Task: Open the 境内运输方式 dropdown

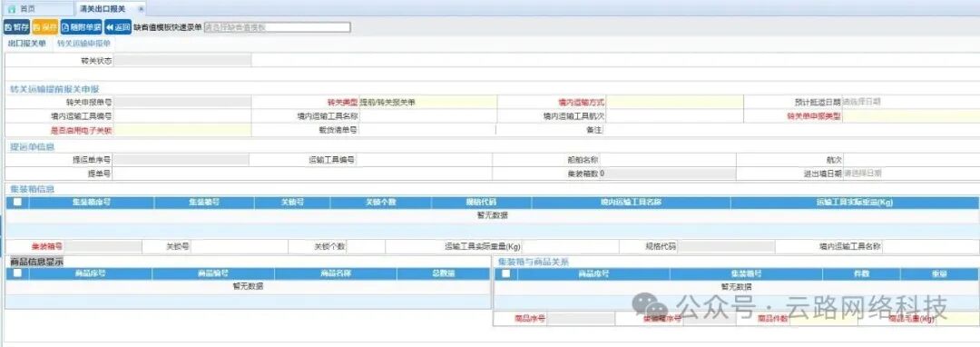Action: click(674, 102)
